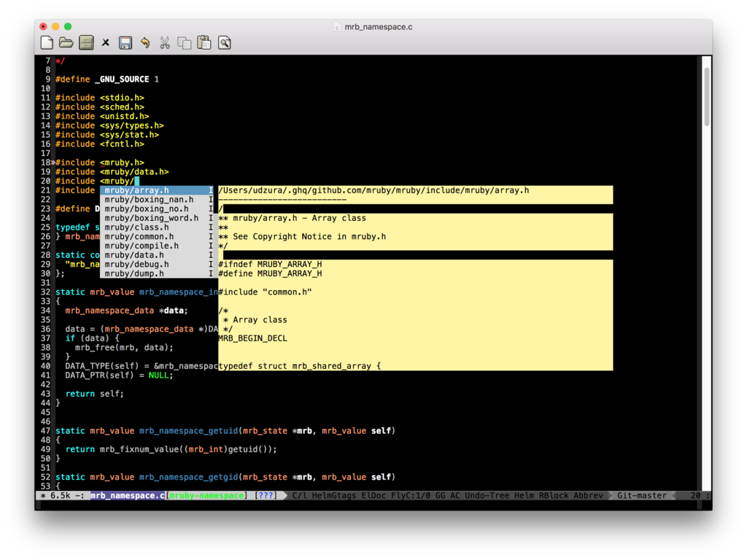
Task: Place cursor on the _GNU_SOURCE define line
Action: point(107,79)
